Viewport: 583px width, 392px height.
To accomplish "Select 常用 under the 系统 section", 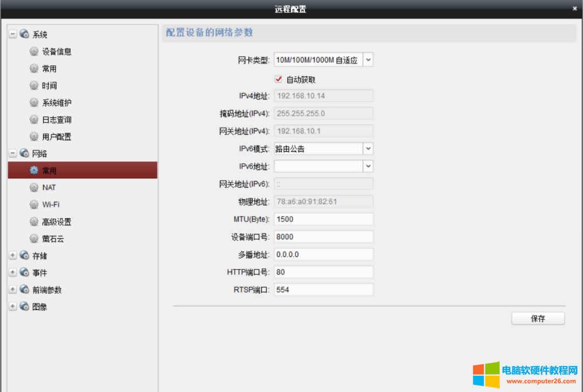I will click(x=49, y=69).
